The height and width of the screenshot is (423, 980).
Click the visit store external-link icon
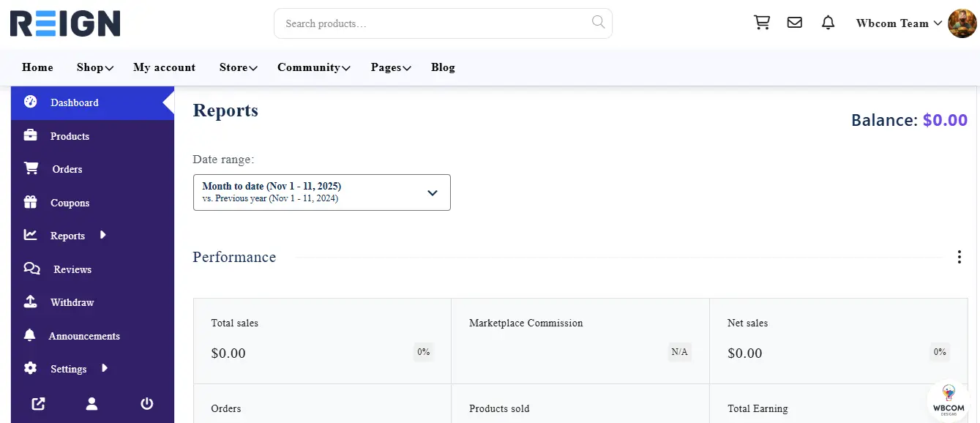click(38, 403)
